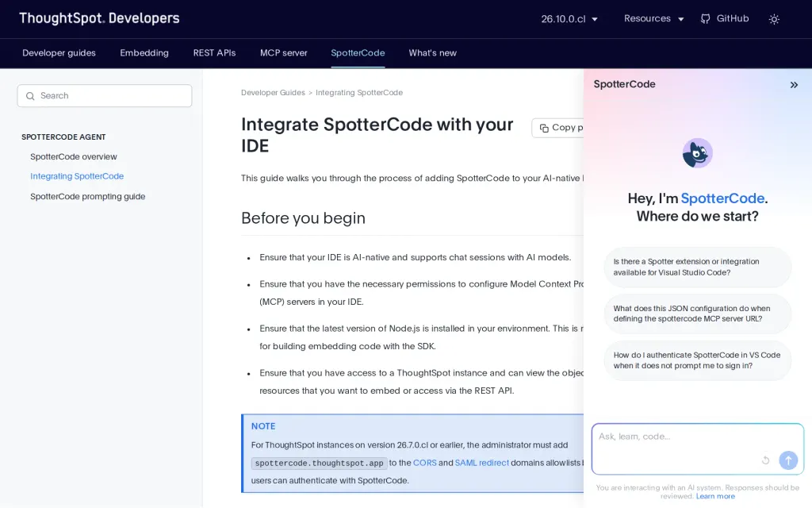
Task: Click the send arrow button
Action: coord(788,460)
